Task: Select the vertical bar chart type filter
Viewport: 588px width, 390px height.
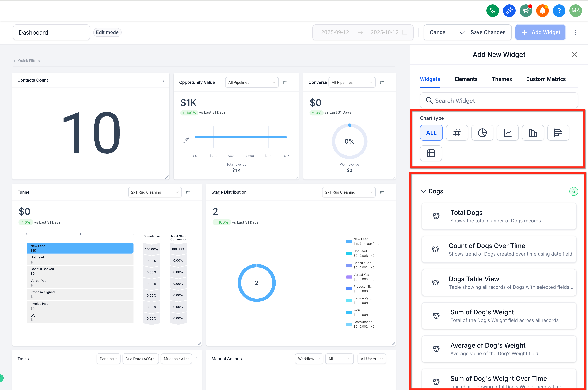Action: pyautogui.click(x=533, y=133)
